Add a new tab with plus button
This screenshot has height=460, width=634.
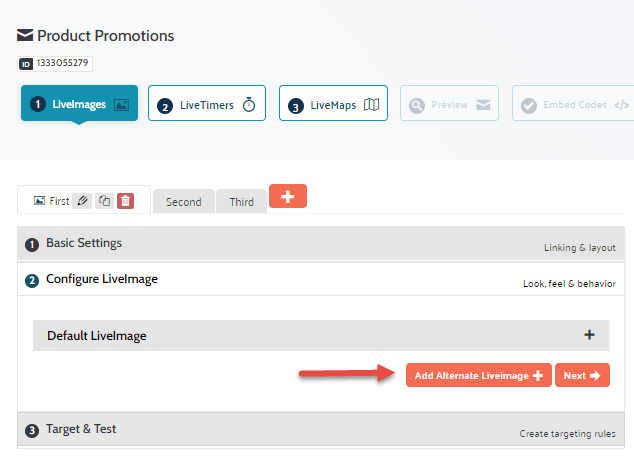(288, 196)
